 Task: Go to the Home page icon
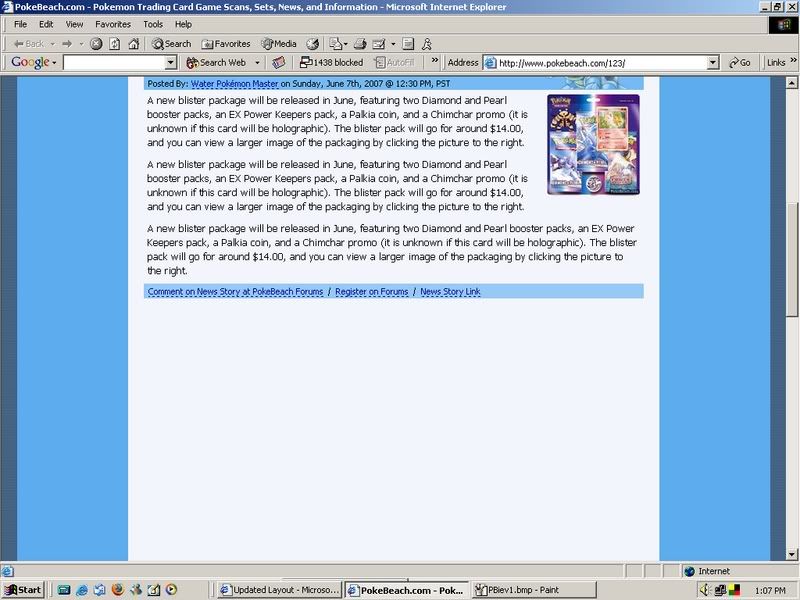[134, 44]
